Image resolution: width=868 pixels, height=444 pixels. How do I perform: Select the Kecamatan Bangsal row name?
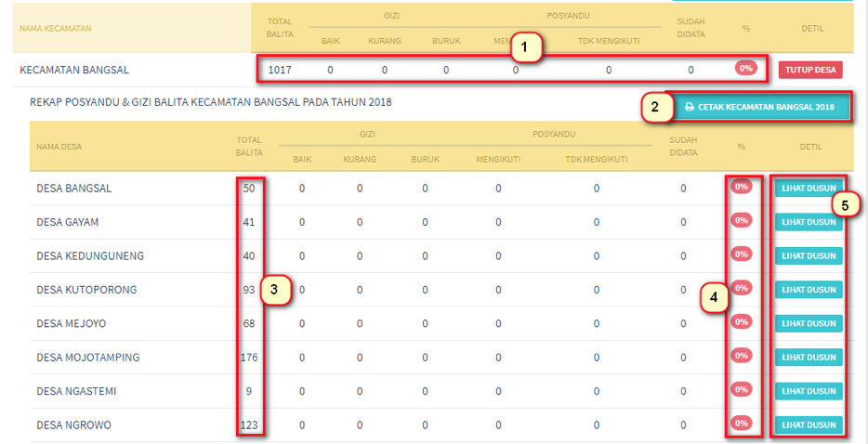[74, 70]
